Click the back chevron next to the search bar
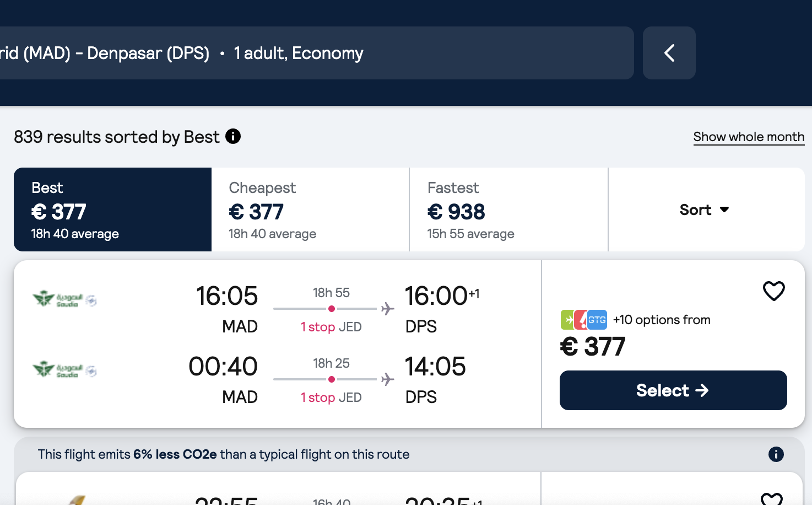Screen dimensions: 812x505 (x=669, y=53)
